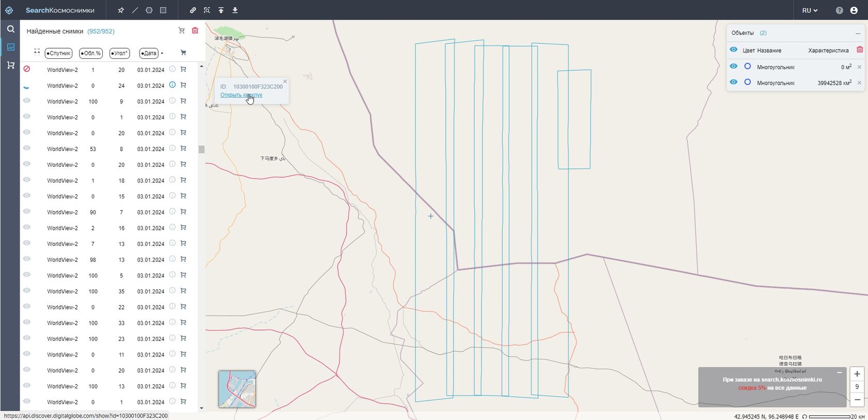Filter by the Спутник column header

coord(58,53)
